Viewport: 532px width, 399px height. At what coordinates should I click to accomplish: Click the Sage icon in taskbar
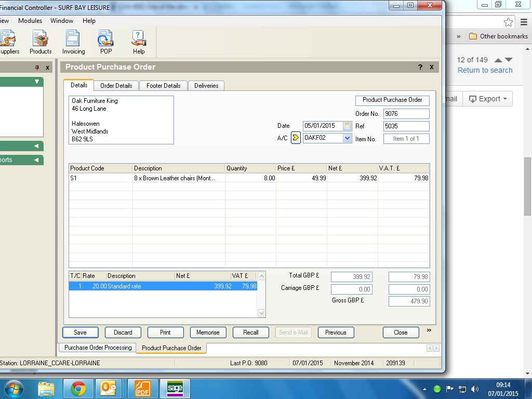coord(175,388)
